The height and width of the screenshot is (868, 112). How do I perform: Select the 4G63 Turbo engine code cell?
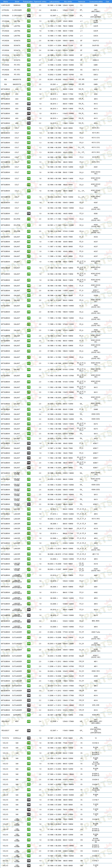[96, 632]
